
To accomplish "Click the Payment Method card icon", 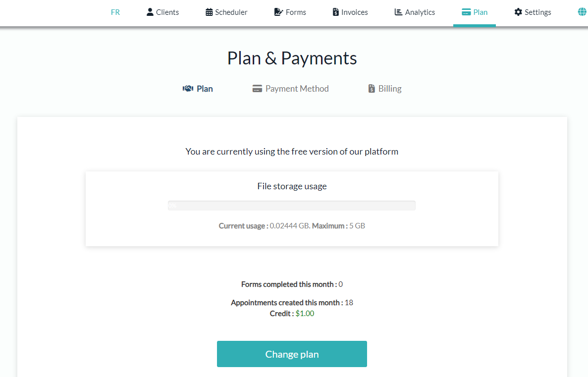I will 257,89.
